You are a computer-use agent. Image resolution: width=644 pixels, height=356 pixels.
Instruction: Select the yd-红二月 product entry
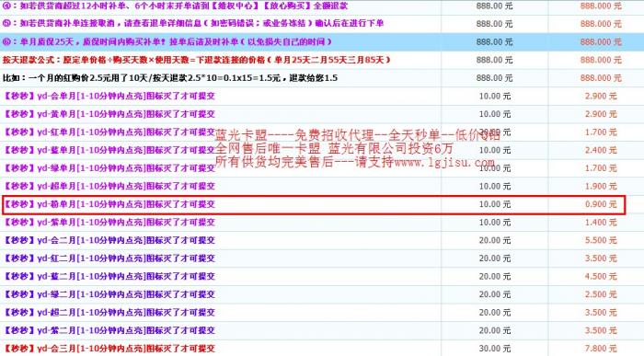click(x=109, y=258)
